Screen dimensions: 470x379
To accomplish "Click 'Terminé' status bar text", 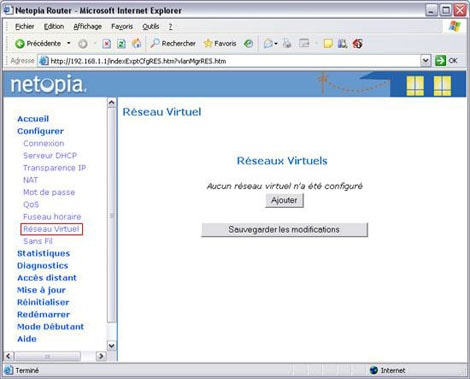I will pyautogui.click(x=27, y=370).
